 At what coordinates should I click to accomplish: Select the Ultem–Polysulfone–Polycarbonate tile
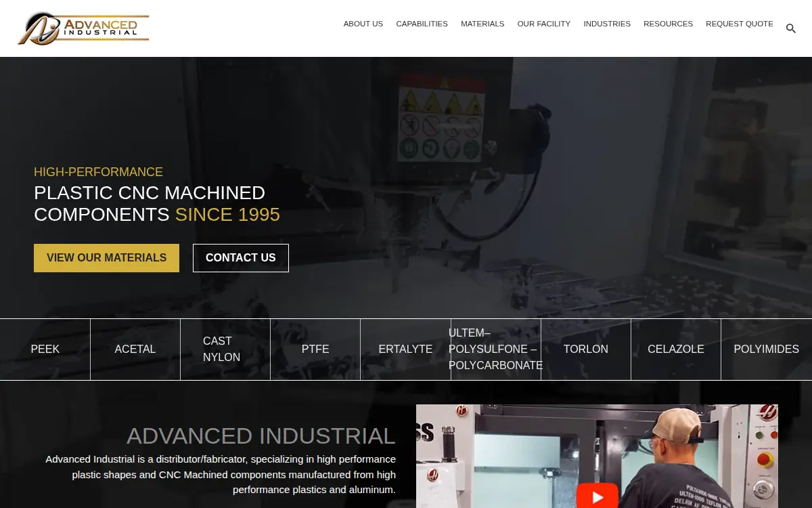(496, 350)
